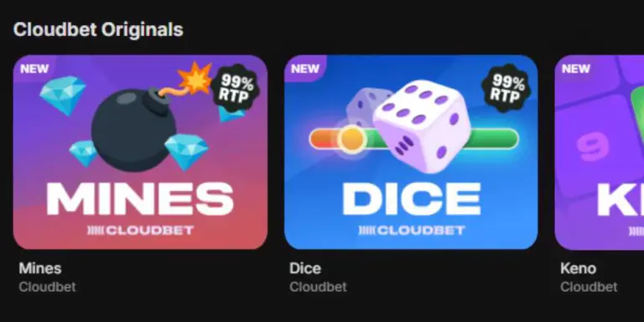Open the Mines game thumbnail
The width and height of the screenshot is (644, 322).
tap(140, 152)
